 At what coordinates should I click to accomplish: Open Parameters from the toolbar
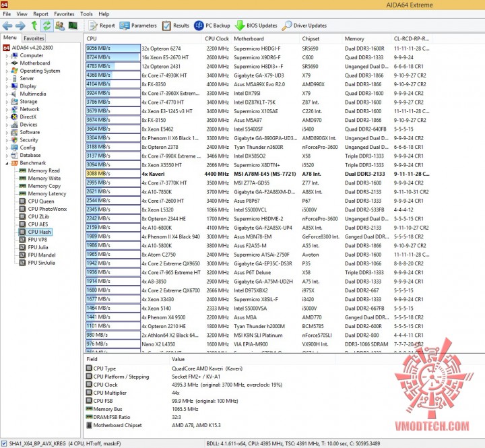point(138,26)
